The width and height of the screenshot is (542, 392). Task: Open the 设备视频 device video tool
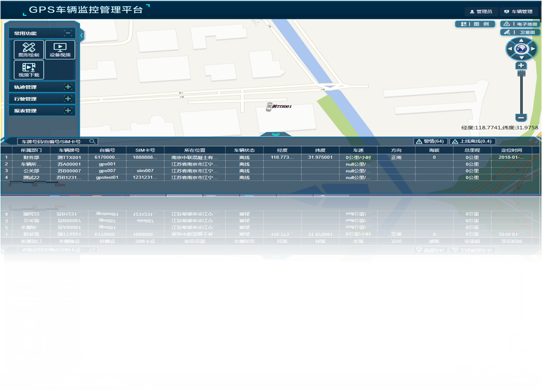tap(60, 50)
